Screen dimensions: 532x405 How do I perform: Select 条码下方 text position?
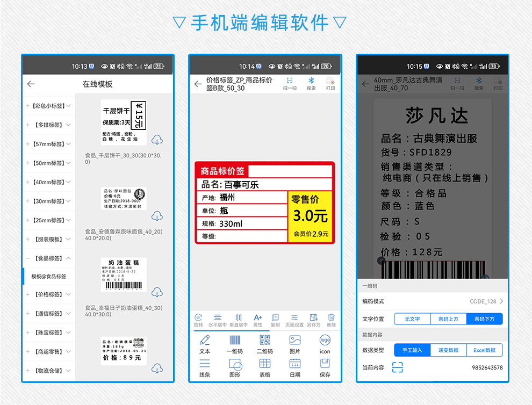(x=485, y=319)
